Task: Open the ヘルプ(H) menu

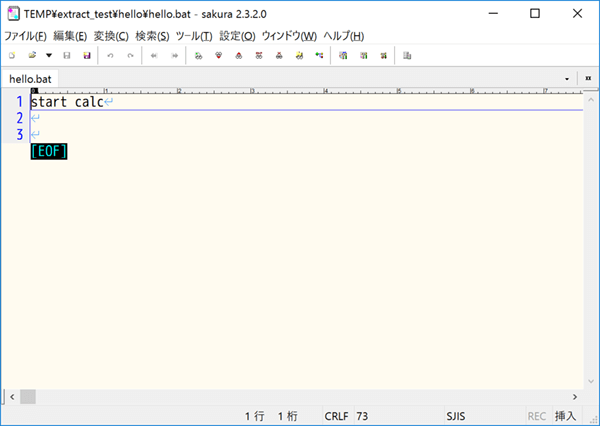Action: coord(344,36)
